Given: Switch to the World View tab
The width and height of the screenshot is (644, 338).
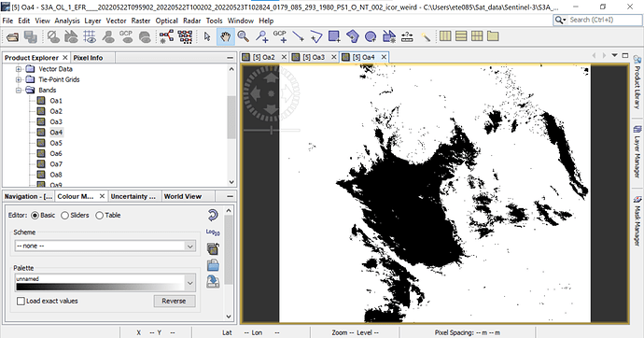Looking at the screenshot, I should [182, 196].
